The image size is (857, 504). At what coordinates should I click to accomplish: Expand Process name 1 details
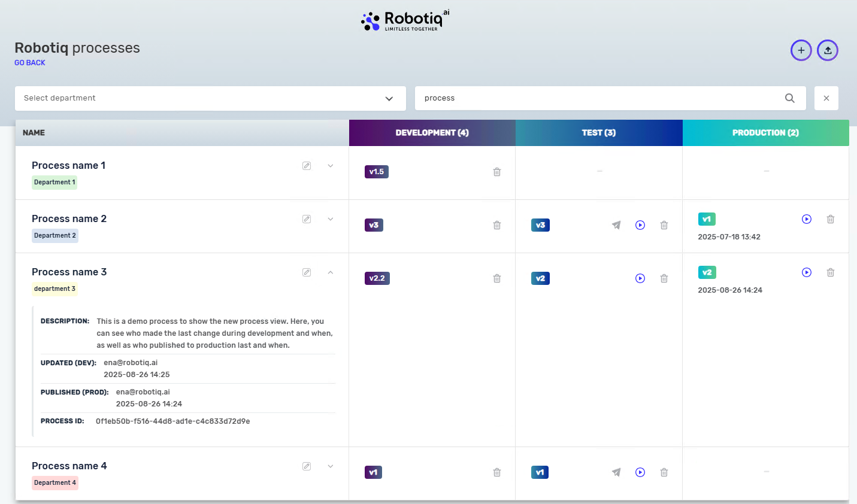pyautogui.click(x=331, y=166)
